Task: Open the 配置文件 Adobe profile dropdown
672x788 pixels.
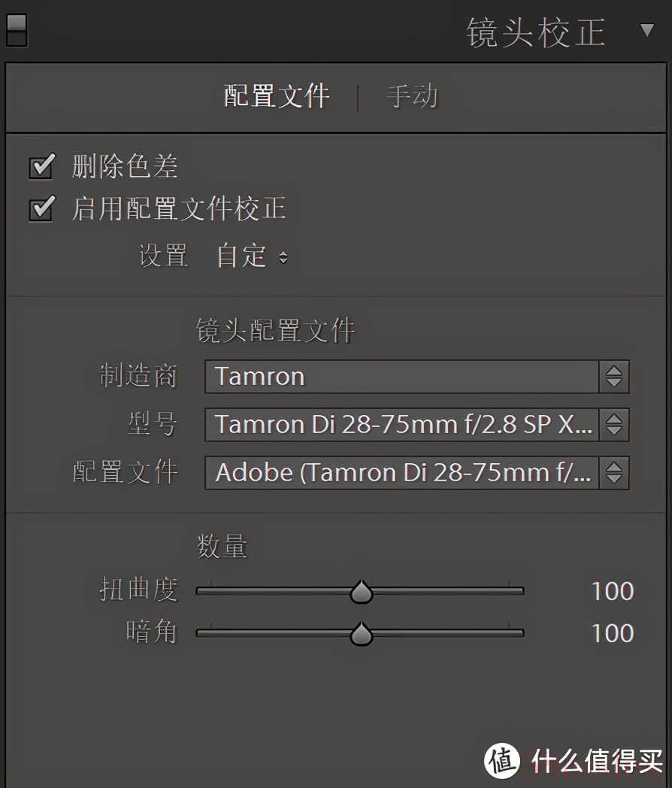Action: (x=402, y=473)
